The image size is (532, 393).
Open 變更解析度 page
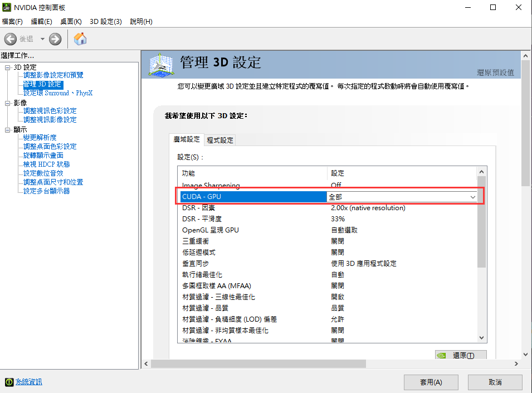40,138
